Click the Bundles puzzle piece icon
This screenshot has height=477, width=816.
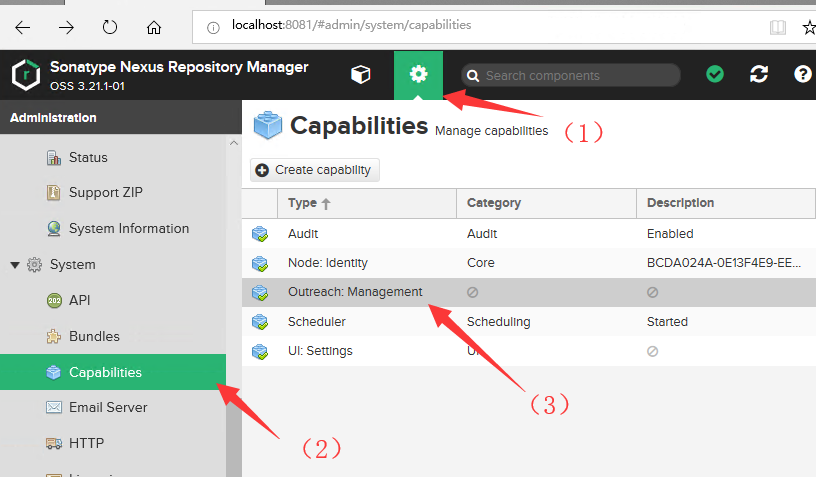[54, 337]
